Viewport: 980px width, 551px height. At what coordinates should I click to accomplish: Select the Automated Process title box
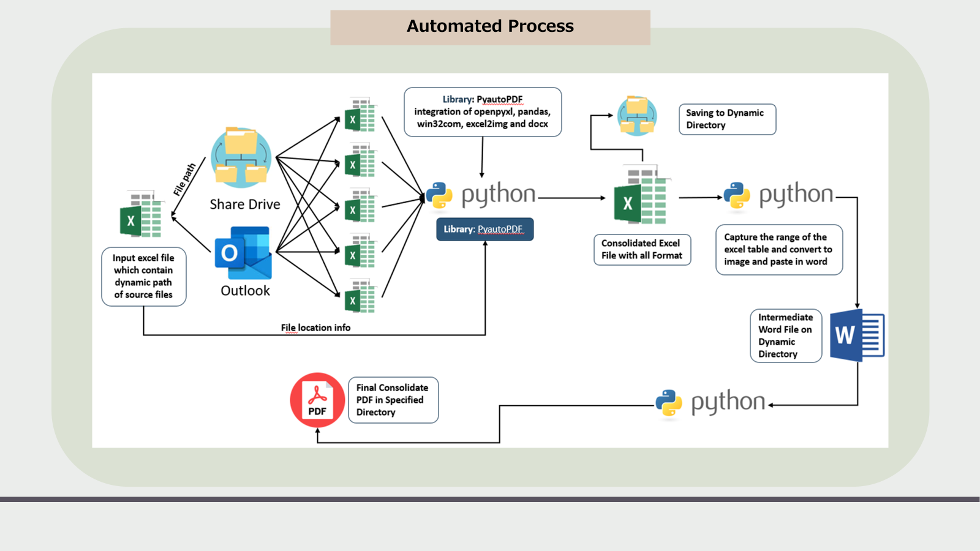[x=490, y=27]
